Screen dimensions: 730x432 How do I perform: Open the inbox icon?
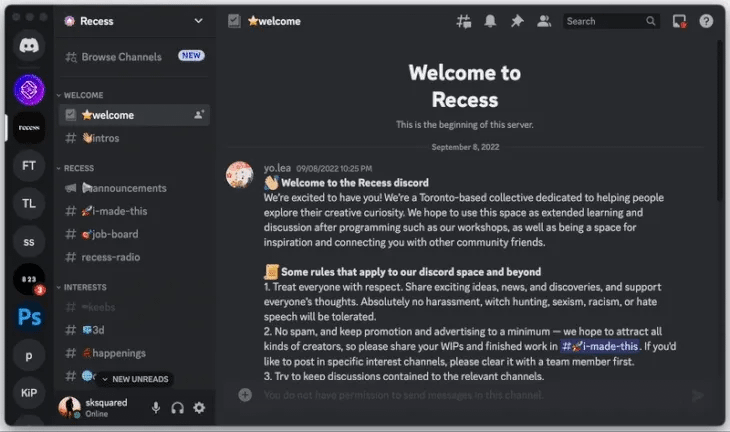point(679,21)
